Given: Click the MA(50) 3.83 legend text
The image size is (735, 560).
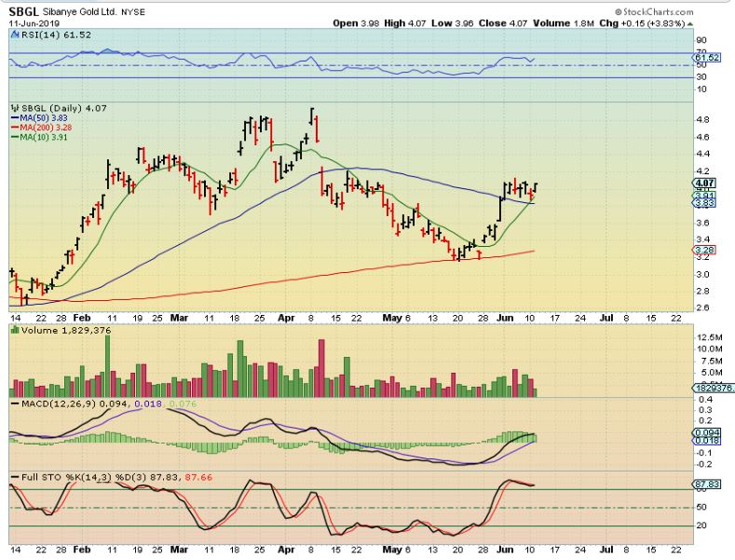Looking at the screenshot, I should (x=44, y=118).
